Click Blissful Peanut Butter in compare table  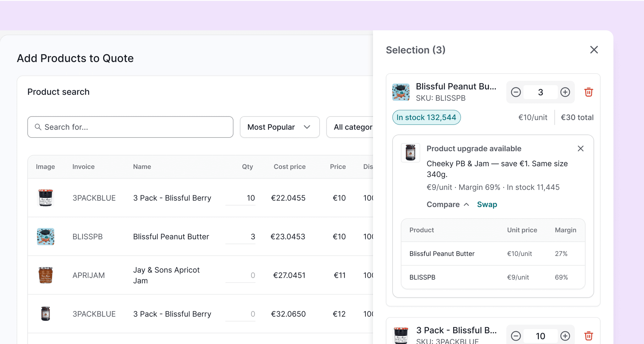(x=442, y=254)
